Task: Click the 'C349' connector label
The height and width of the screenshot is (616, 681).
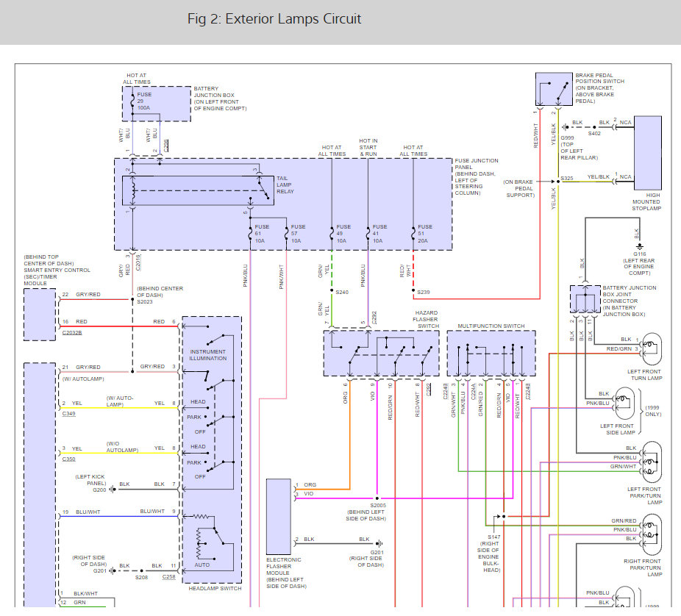Action: (68, 414)
